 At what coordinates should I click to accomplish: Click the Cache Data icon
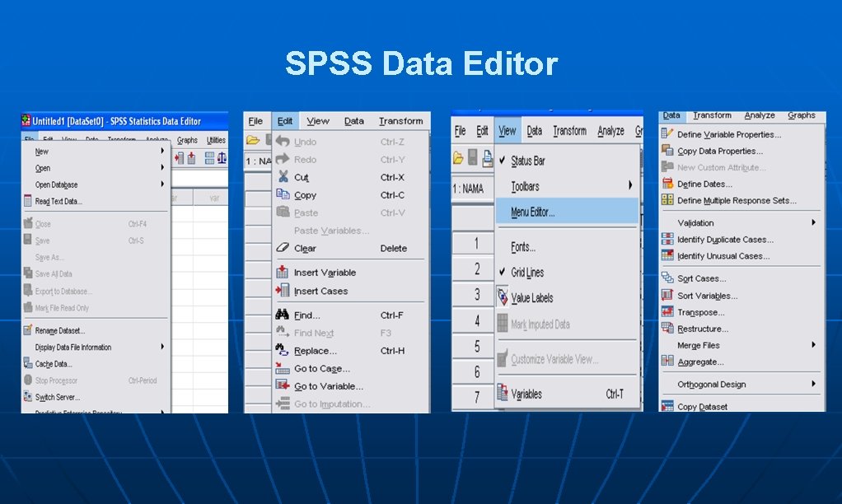coord(28,363)
